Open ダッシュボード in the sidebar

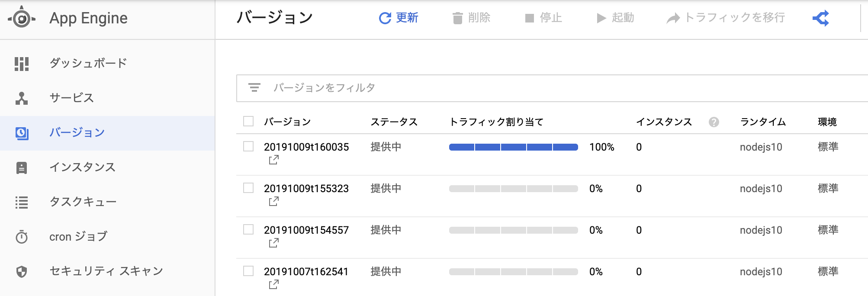(88, 63)
